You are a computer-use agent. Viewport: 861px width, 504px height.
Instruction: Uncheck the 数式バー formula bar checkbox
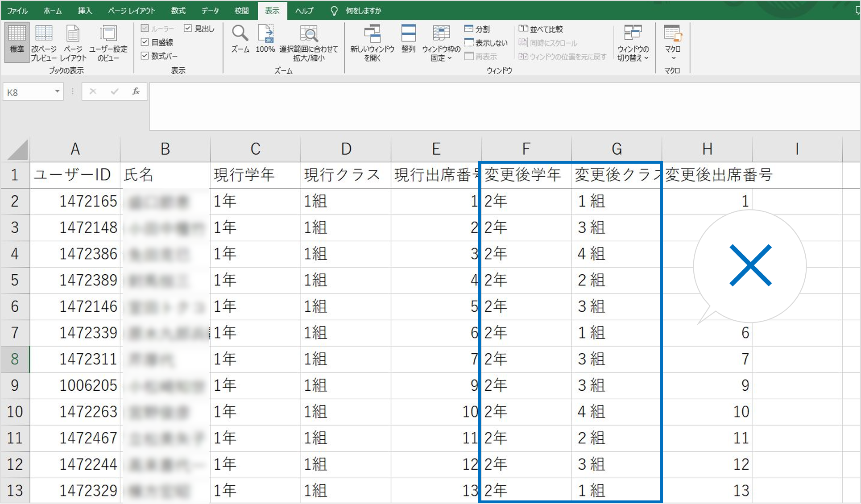(x=145, y=56)
